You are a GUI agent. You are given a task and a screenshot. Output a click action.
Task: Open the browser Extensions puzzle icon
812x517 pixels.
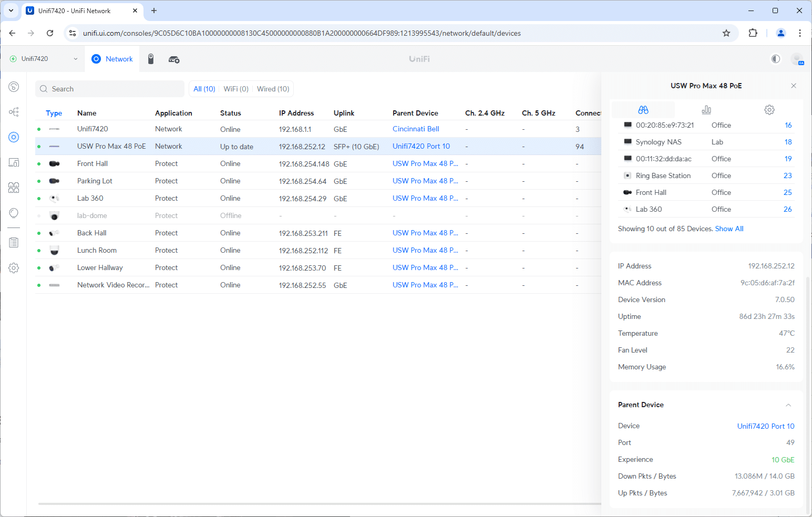point(753,33)
